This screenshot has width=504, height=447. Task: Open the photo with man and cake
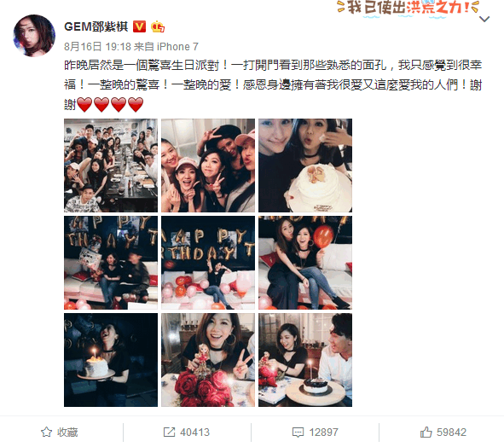305,360
